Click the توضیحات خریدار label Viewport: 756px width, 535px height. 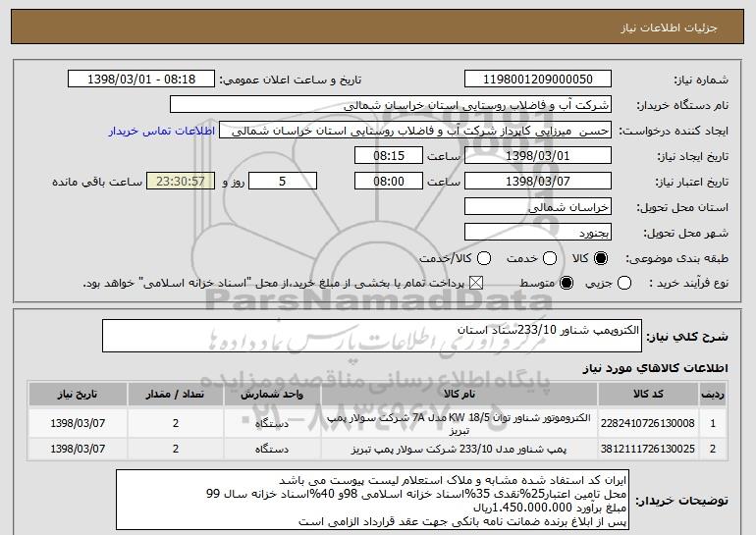coord(681,501)
